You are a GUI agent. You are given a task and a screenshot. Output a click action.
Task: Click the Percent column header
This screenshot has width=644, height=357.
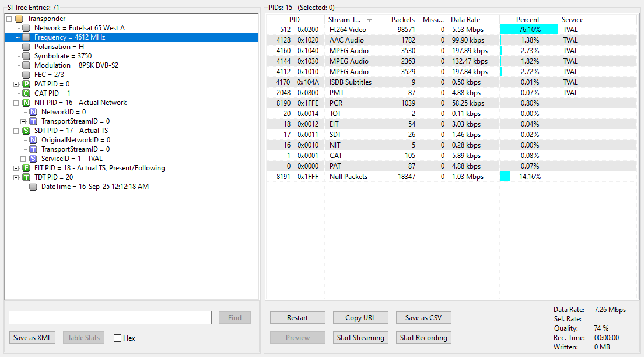528,20
